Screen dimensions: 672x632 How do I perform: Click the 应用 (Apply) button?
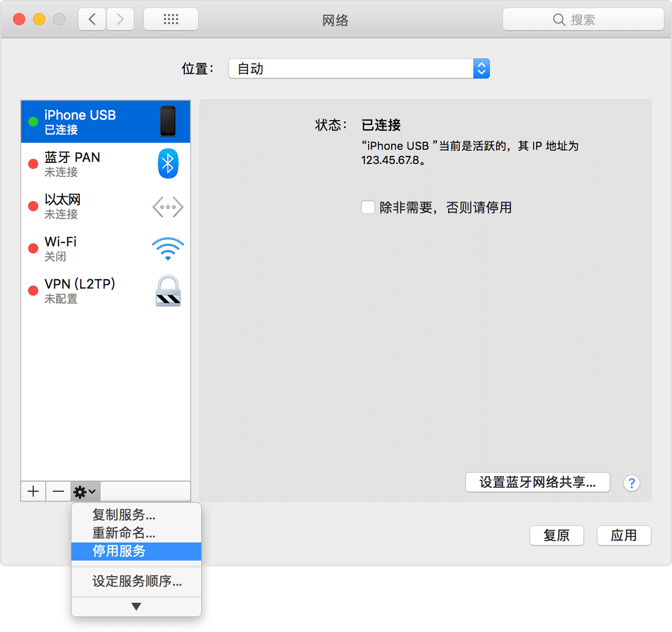coord(624,535)
